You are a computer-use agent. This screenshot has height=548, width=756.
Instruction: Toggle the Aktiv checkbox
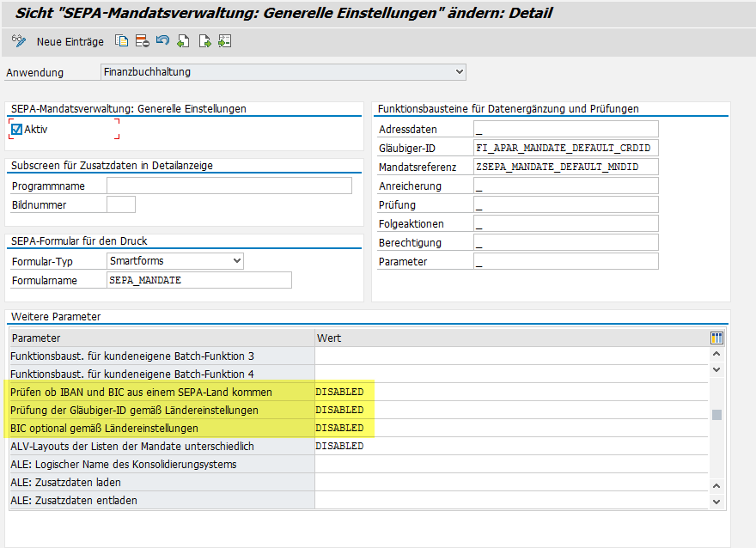click(17, 129)
